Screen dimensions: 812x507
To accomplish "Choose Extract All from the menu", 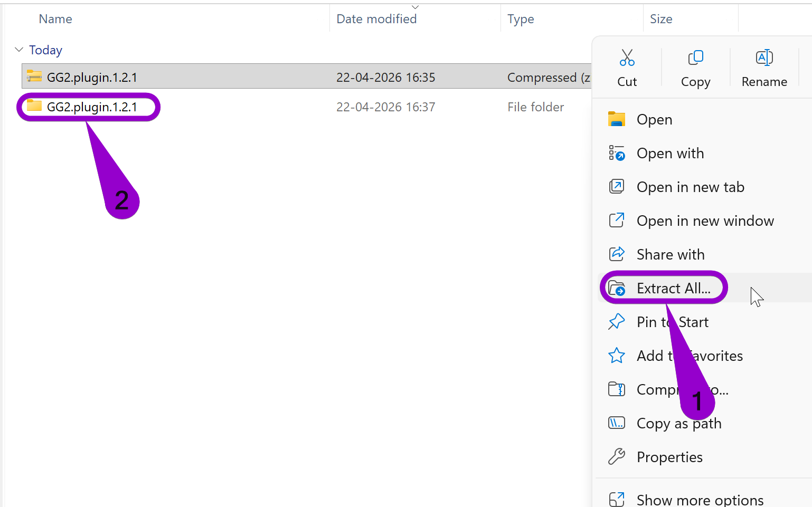I will (673, 288).
